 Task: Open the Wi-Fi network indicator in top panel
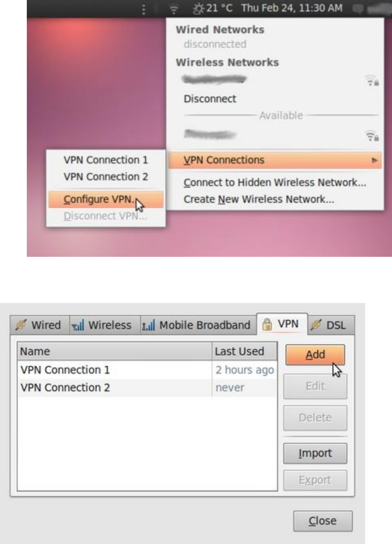[x=176, y=8]
